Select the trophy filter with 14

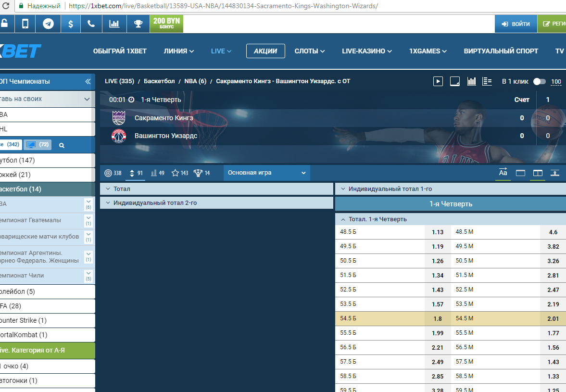[x=202, y=173]
